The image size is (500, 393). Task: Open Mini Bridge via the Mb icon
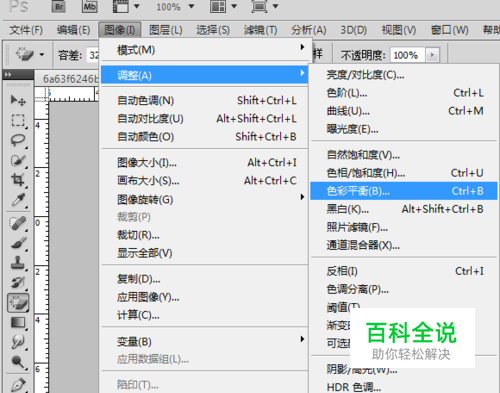pyautogui.click(x=89, y=6)
